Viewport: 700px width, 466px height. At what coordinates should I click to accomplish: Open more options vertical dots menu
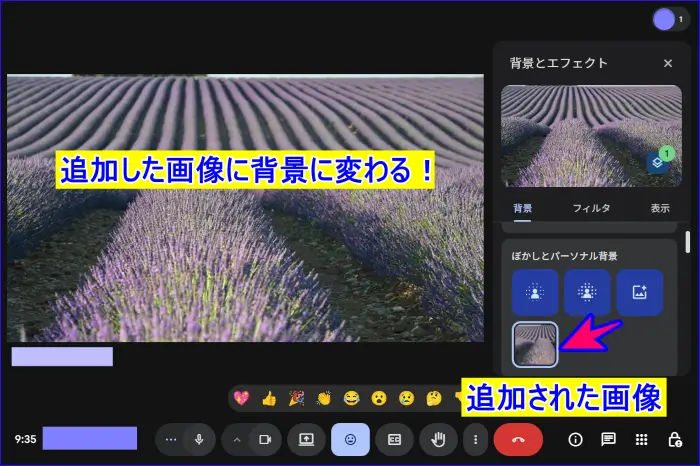pos(475,440)
